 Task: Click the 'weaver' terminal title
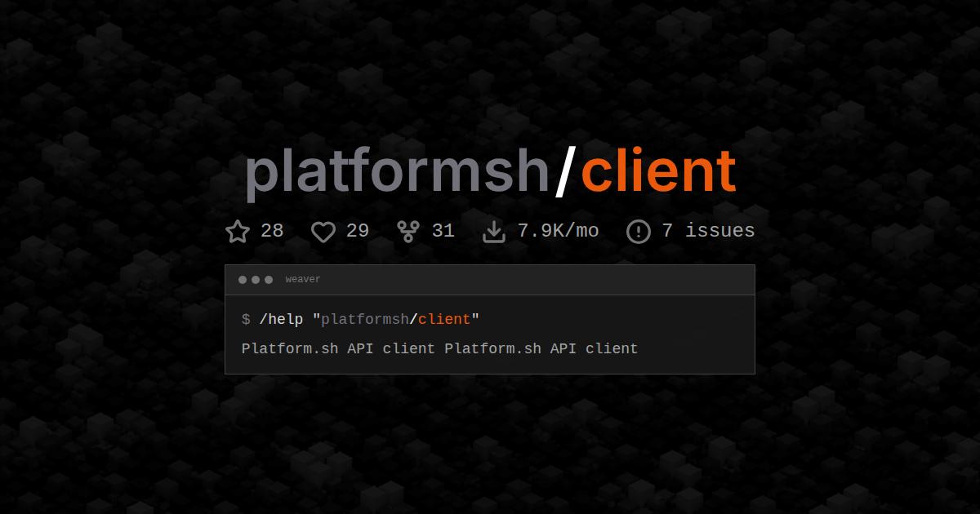[x=303, y=280]
